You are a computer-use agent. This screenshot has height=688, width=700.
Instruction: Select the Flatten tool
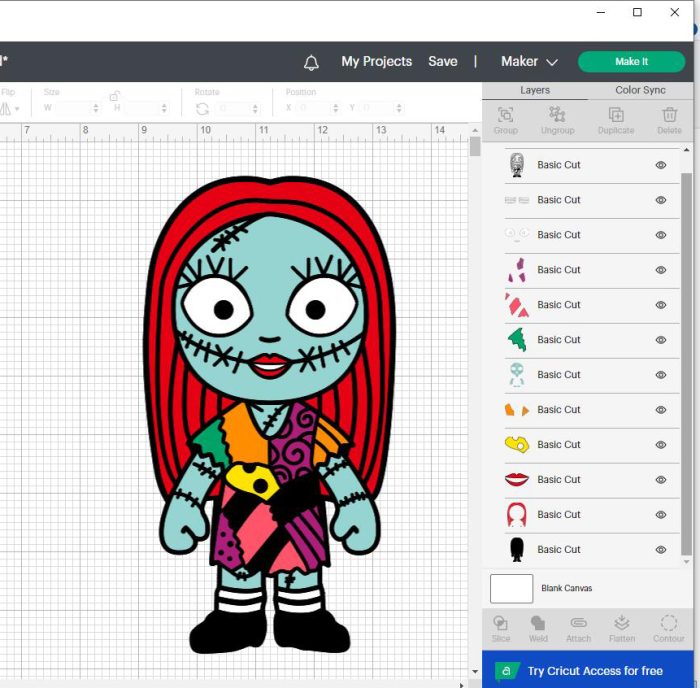click(621, 623)
